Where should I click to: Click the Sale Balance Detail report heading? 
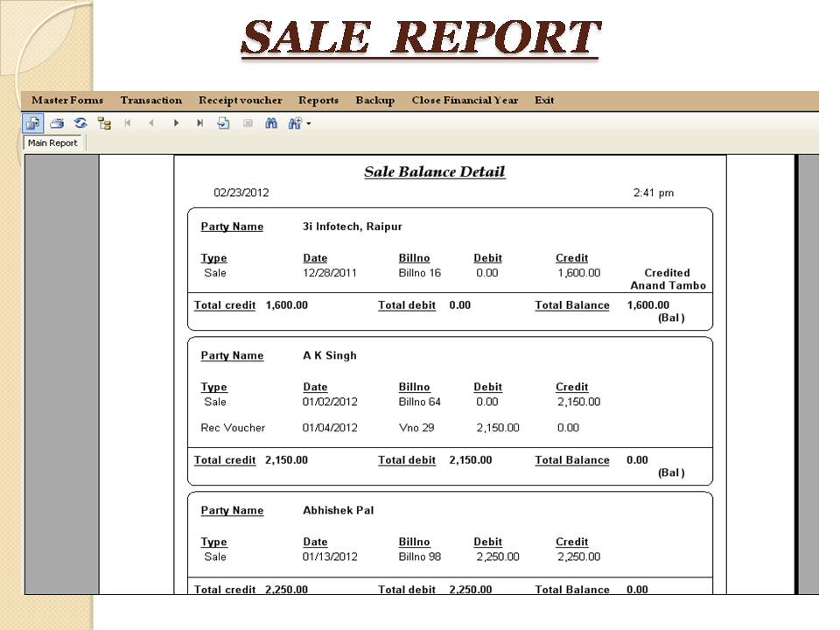click(x=435, y=172)
